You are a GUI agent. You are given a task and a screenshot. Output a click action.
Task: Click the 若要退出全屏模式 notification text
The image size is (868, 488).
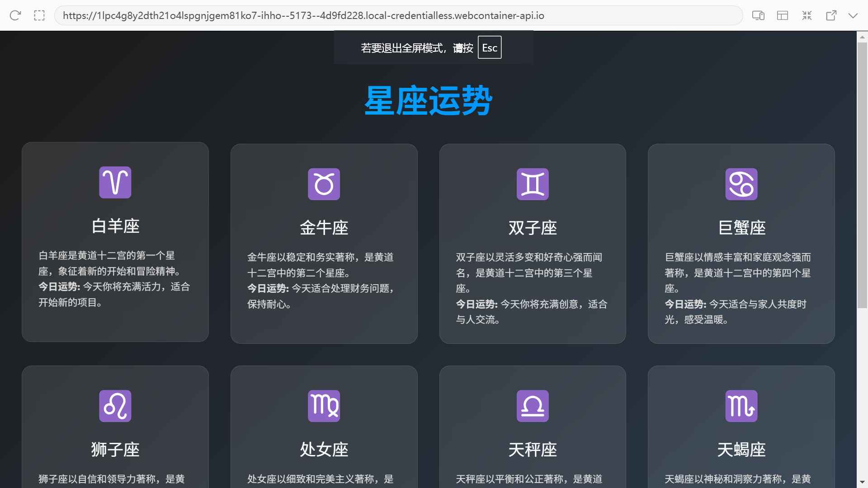pyautogui.click(x=417, y=48)
